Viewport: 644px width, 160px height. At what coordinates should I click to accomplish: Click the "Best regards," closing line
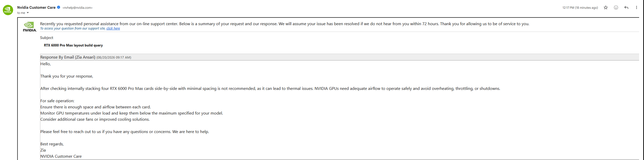point(52,144)
